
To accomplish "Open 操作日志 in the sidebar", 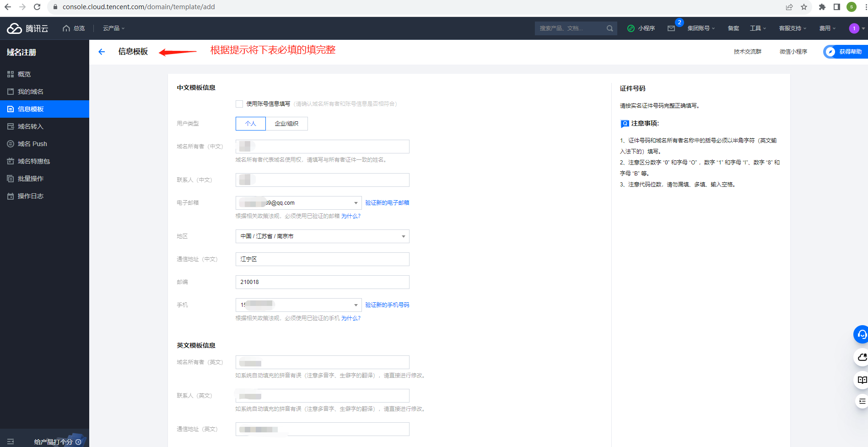I will (x=31, y=196).
